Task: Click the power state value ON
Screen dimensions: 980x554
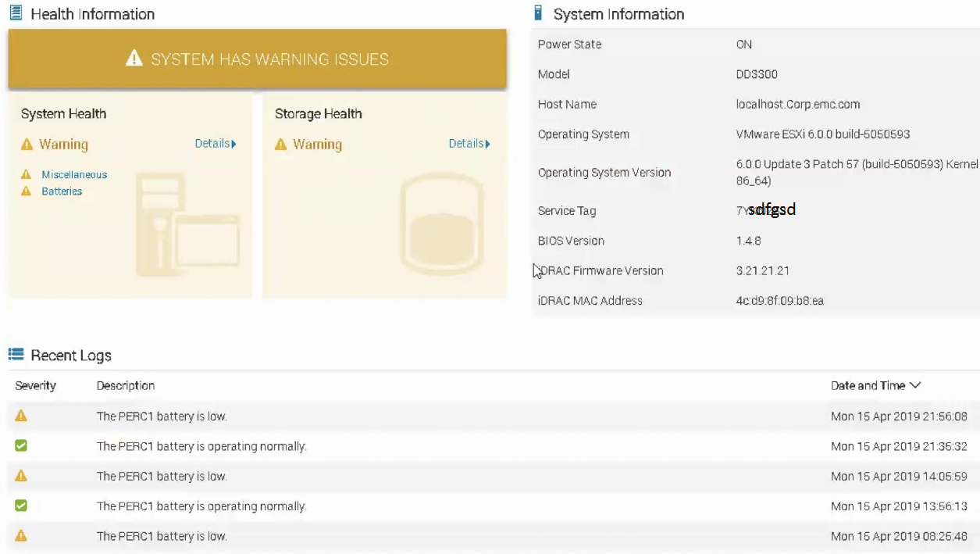Action: pos(744,45)
